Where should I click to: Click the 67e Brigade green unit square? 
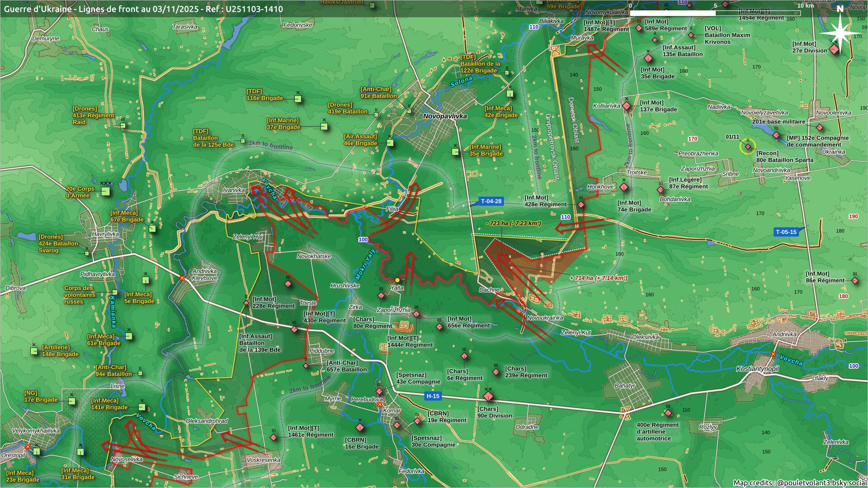[152, 228]
